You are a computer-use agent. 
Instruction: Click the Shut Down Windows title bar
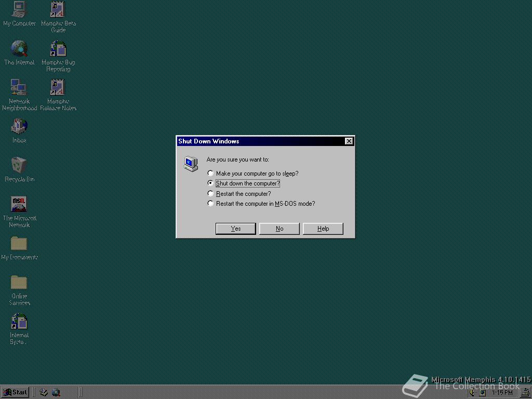coord(265,141)
